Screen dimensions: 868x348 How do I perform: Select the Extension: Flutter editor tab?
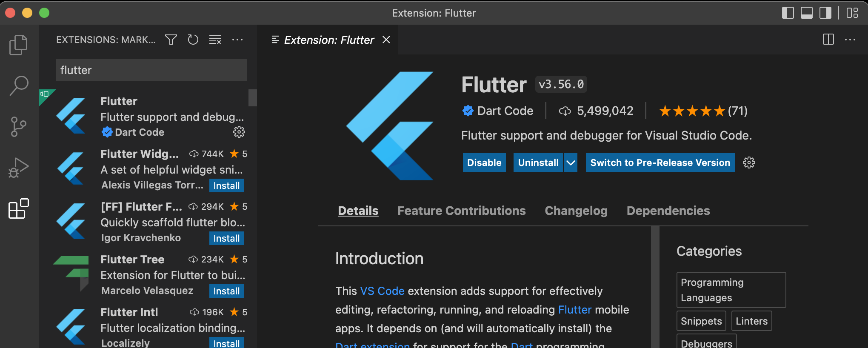(328, 40)
